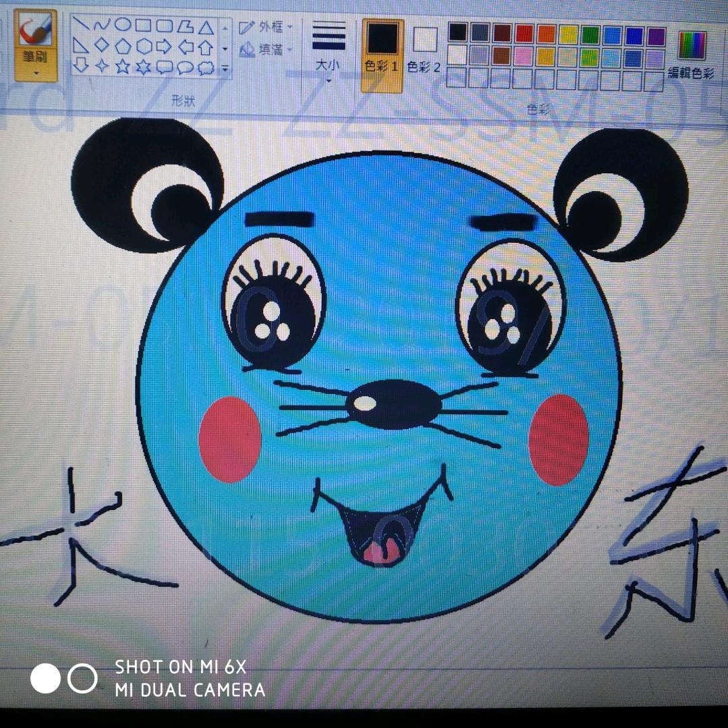Select the Right-arrow shape tool
The image size is (728, 728).
165,46
